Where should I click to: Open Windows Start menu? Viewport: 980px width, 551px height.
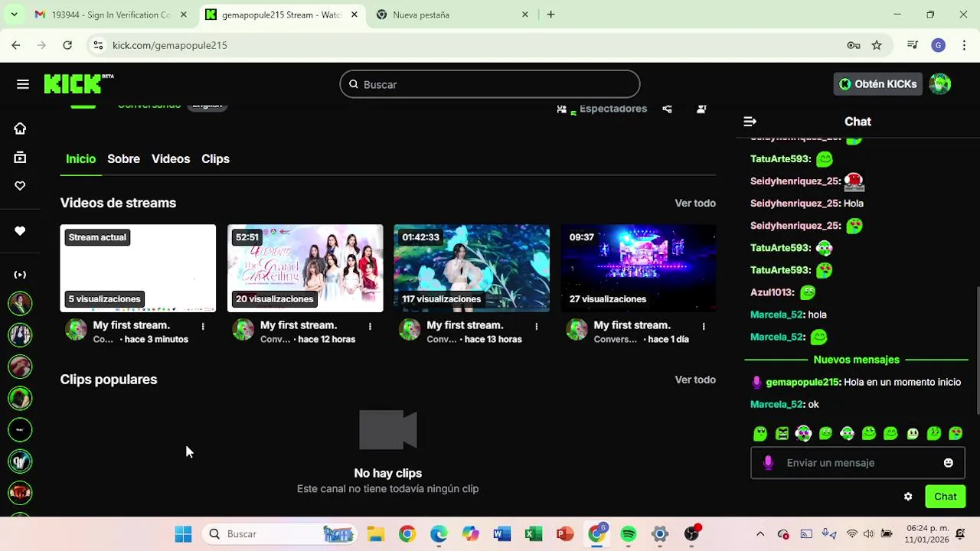[x=183, y=534]
